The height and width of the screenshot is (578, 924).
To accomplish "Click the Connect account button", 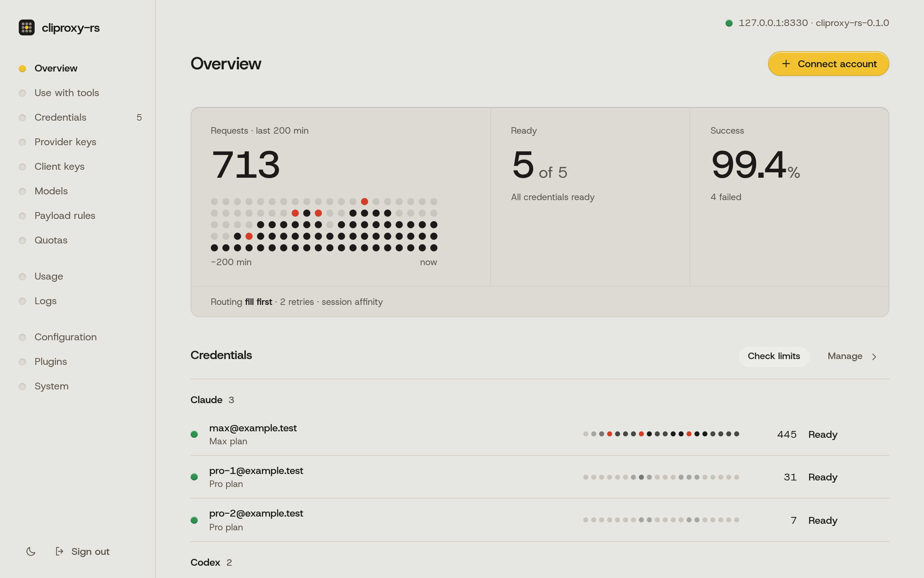I will 829,64.
